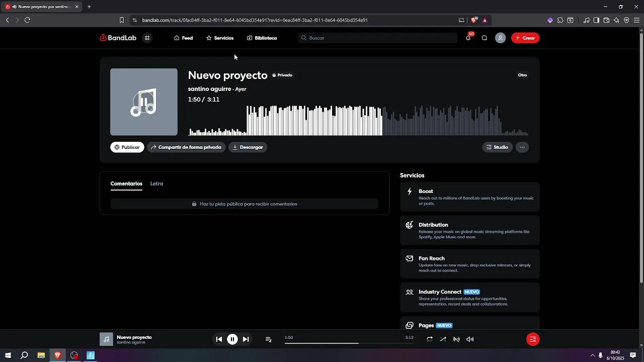Click the Brave Shields icon in the address bar
The image size is (644, 362).
point(474,20)
